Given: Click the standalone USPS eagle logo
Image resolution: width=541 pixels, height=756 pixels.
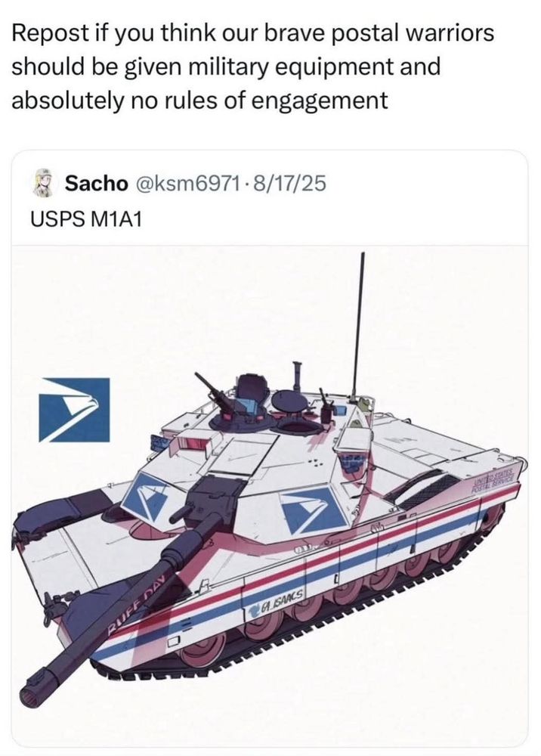Looking at the screenshot, I should pos(74,410).
